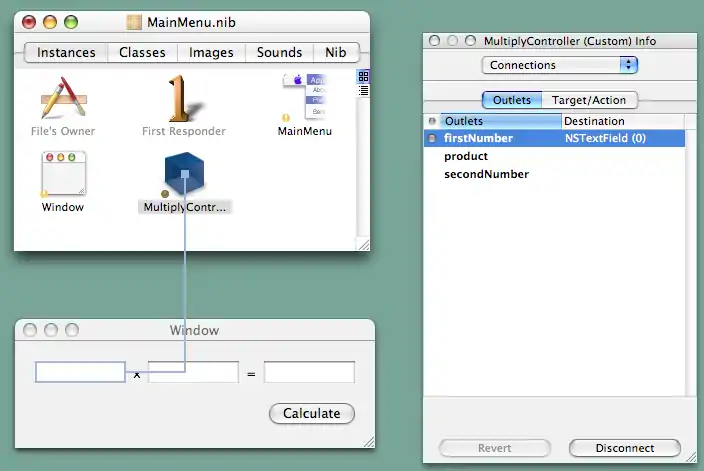
Task: Click the Destination column header
Action: 620,121
